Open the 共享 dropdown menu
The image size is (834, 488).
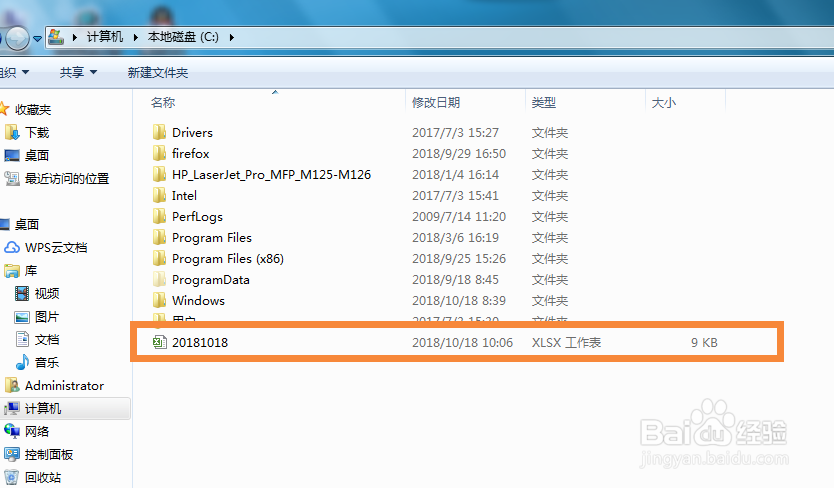[x=78, y=72]
